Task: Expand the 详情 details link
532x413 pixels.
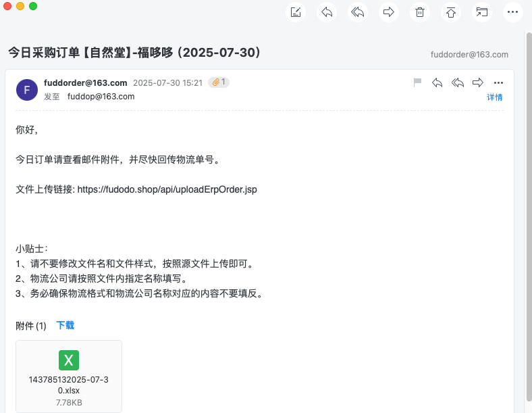Action: (x=495, y=97)
